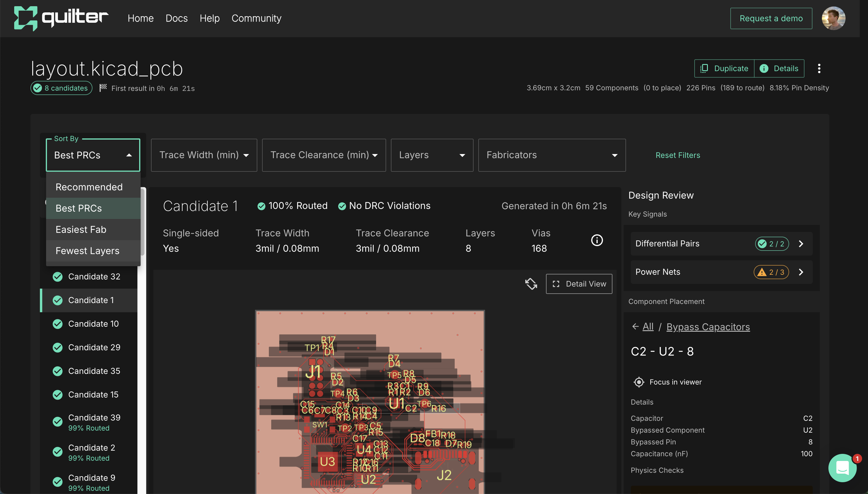Click the back arrow next to All
The image size is (868, 494).
point(635,326)
